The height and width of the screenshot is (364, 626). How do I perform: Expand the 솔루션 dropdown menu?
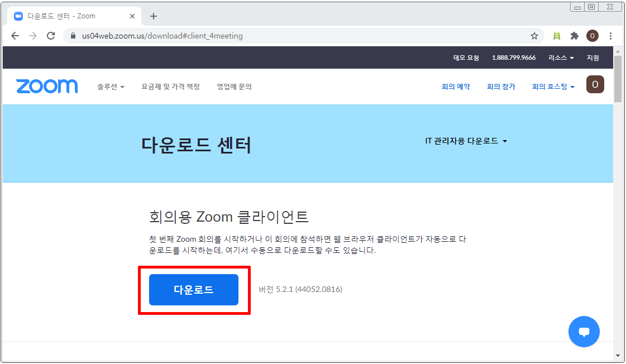111,87
